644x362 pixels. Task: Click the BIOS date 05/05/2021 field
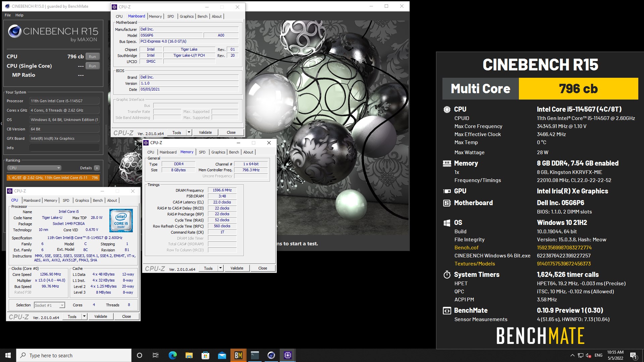(189, 89)
